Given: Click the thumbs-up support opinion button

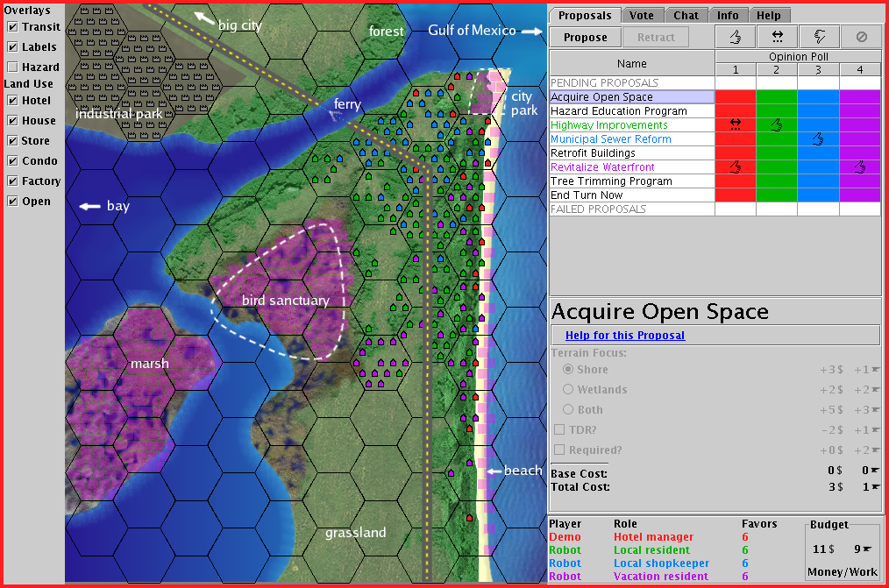Looking at the screenshot, I should click(736, 37).
